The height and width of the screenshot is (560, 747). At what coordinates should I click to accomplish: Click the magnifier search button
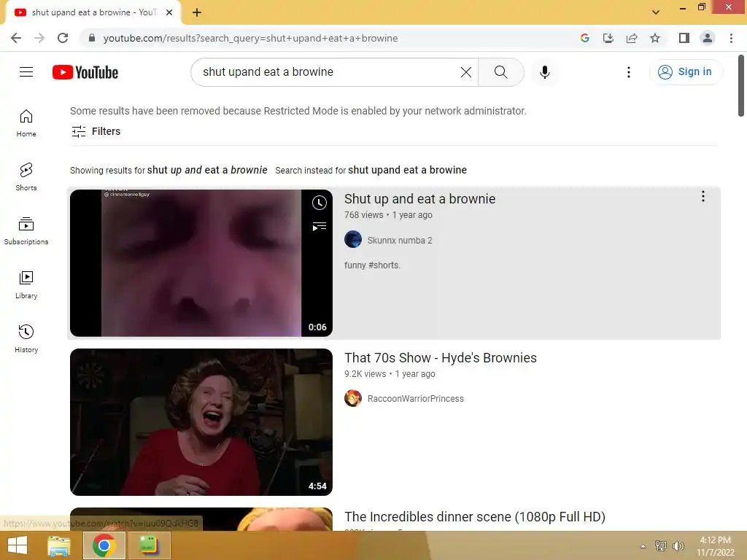pos(500,72)
